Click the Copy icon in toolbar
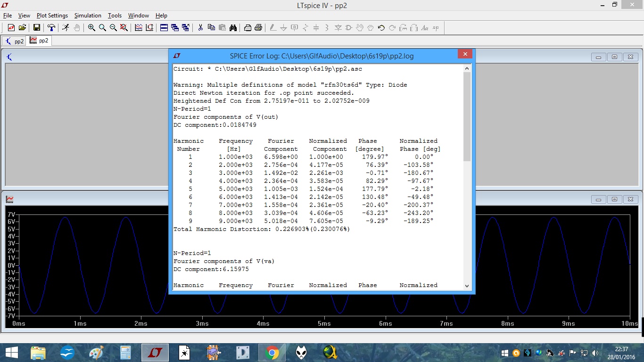Screen dimensions: 644x362 coord(211,28)
